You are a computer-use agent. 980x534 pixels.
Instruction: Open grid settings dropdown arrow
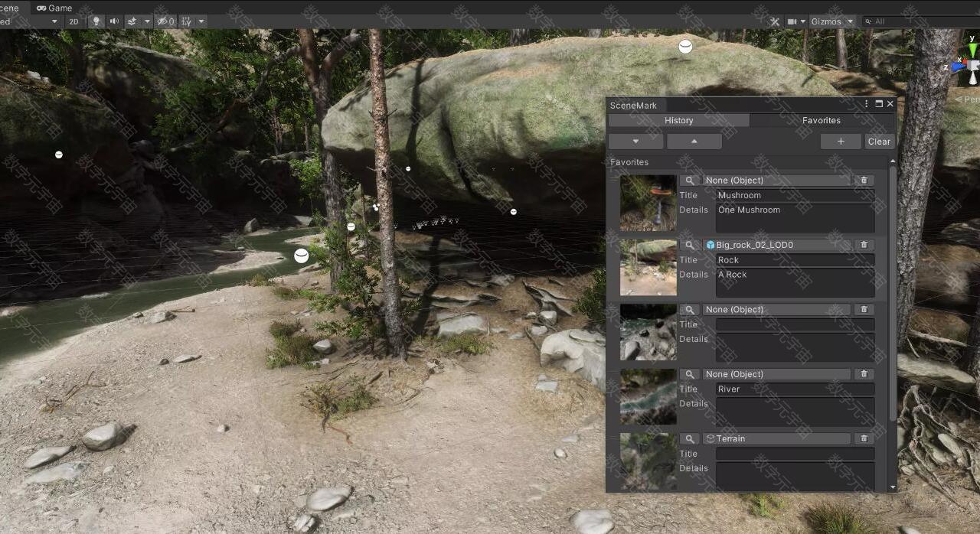(x=201, y=21)
